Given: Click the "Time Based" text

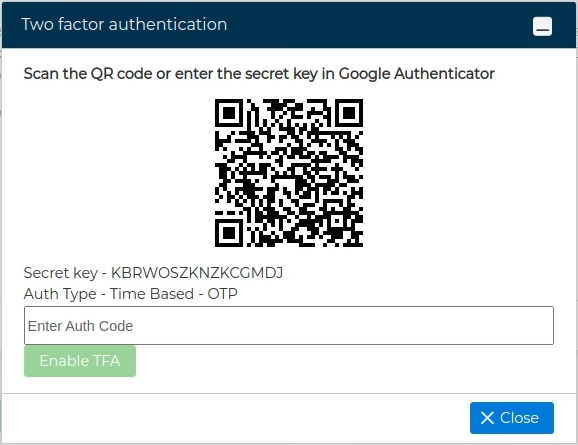Looking at the screenshot, I should tap(152, 294).
